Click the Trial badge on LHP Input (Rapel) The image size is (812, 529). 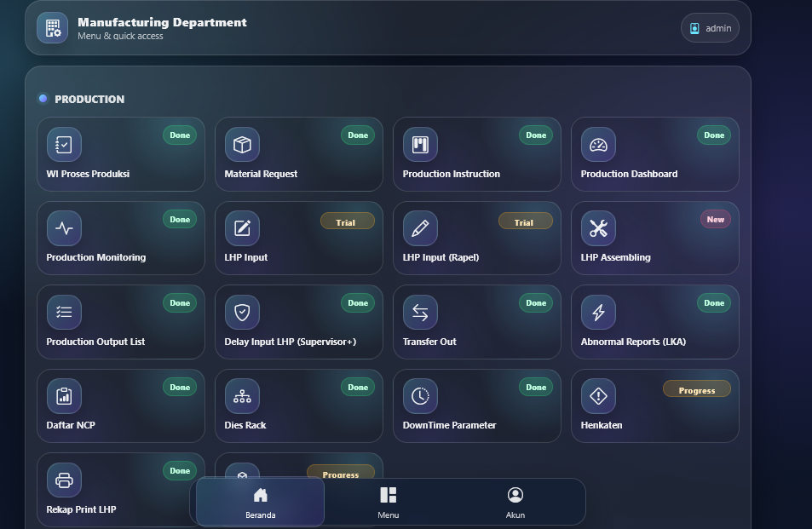pyautogui.click(x=525, y=222)
